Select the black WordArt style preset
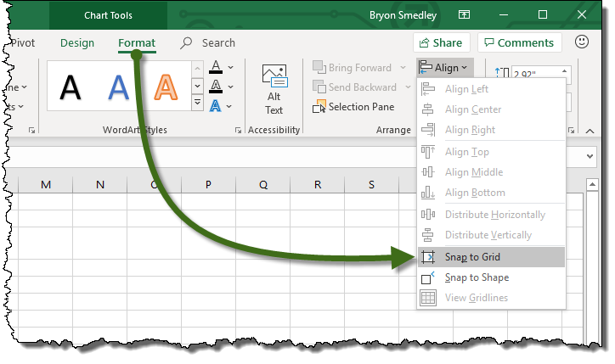 coord(72,87)
